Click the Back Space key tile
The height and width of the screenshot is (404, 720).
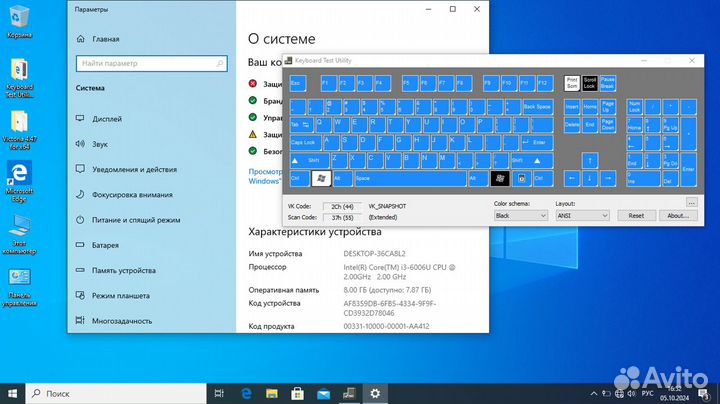[538, 107]
